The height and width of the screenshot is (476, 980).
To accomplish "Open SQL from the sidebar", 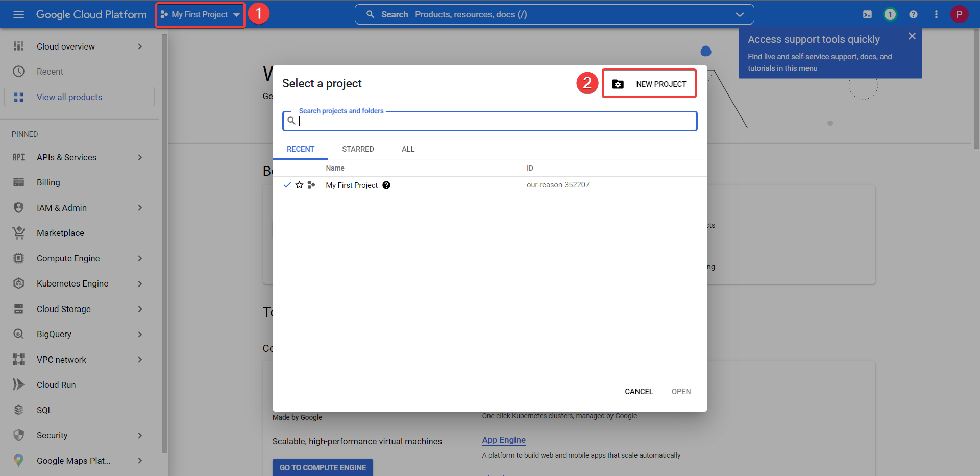I will coord(44,410).
